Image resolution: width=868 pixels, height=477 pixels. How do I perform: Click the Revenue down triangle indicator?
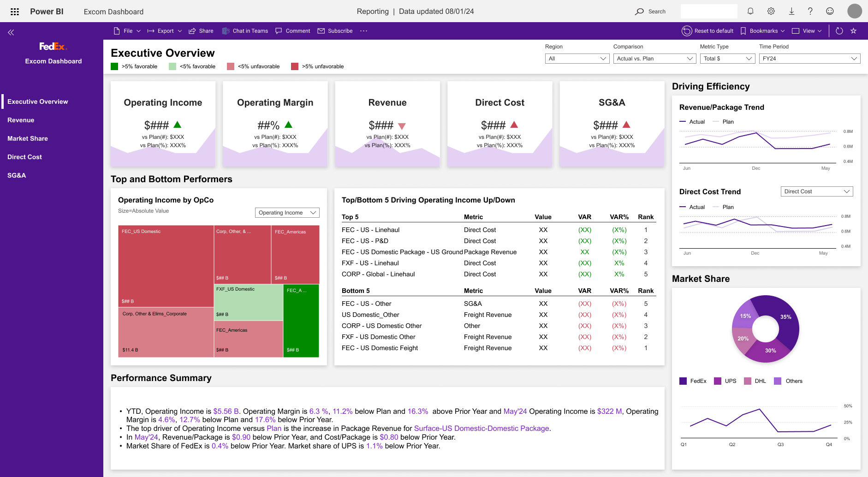pyautogui.click(x=402, y=126)
